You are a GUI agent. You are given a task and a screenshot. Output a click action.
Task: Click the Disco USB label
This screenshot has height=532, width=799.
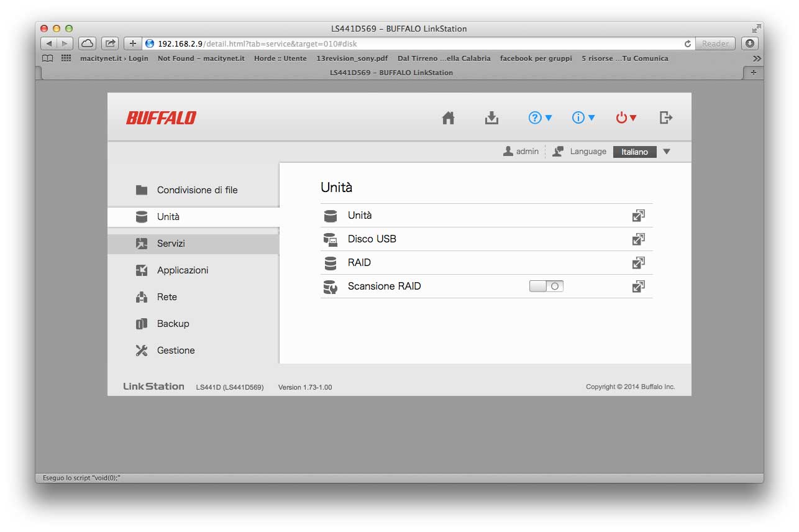pyautogui.click(x=372, y=239)
